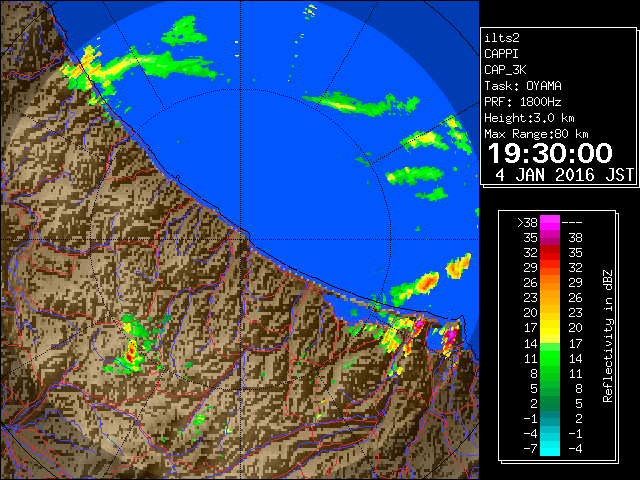Click the 'Max Range:80 km' line
640x480 pixels.
tap(536, 134)
